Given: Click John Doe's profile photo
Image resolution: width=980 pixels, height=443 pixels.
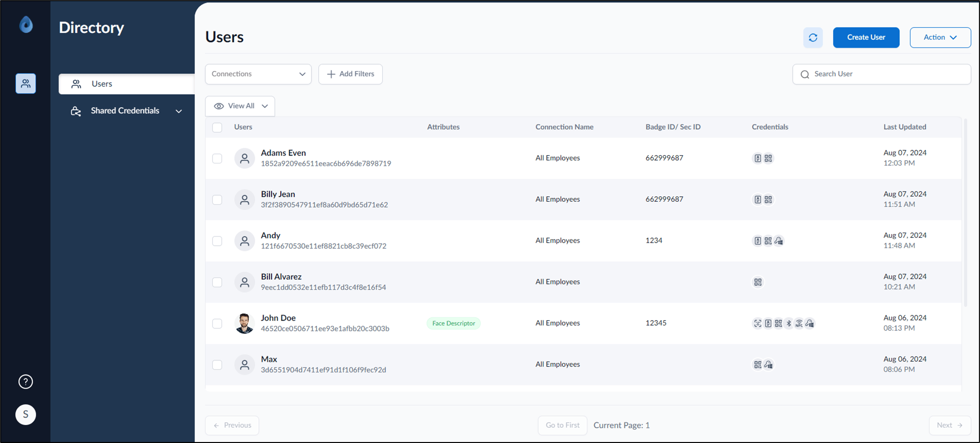Looking at the screenshot, I should pos(245,324).
